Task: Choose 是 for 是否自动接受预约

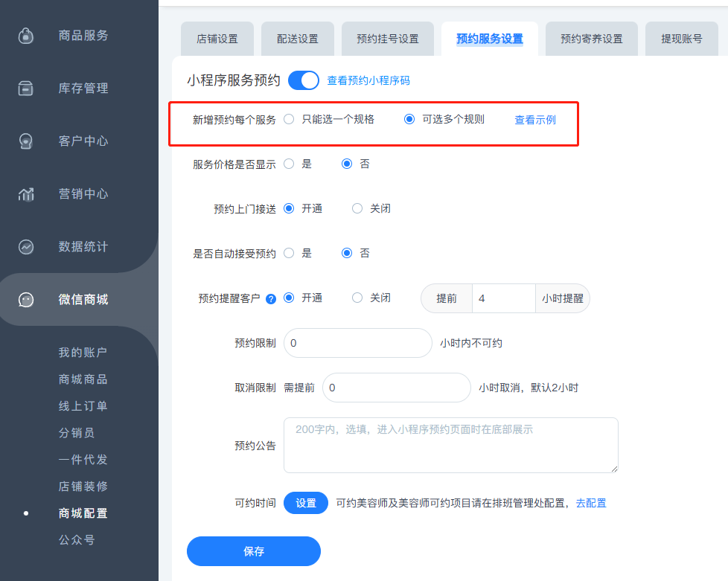Action: coord(289,253)
